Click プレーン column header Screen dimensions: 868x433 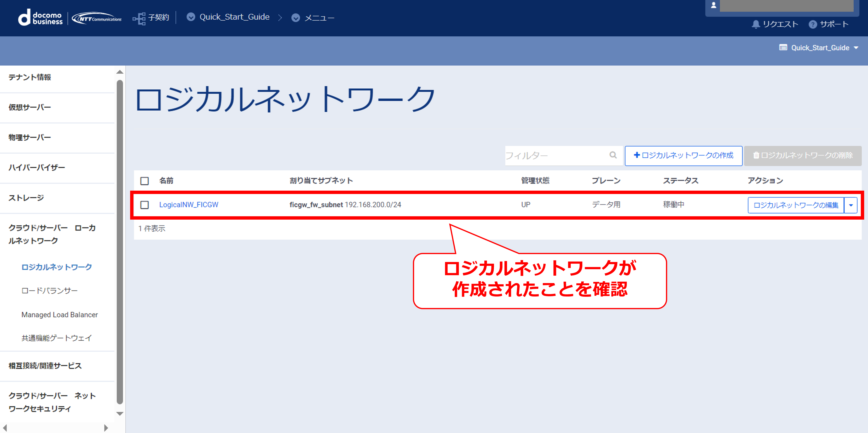tap(606, 181)
